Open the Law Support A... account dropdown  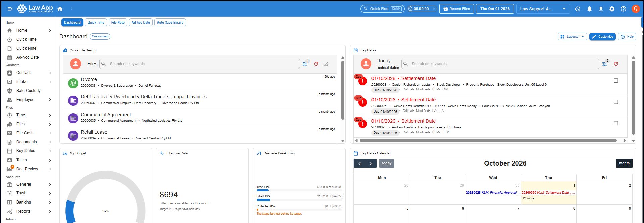tap(543, 9)
